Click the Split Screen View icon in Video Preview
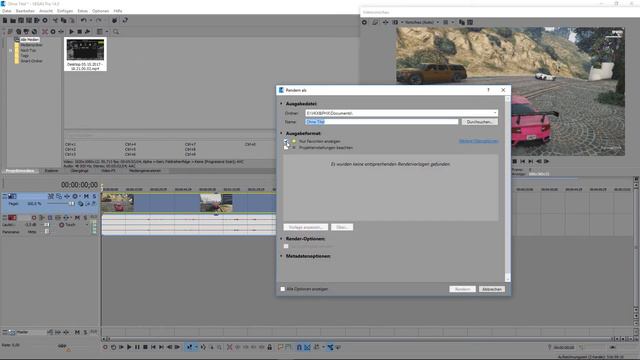The image size is (640, 360). [395, 22]
